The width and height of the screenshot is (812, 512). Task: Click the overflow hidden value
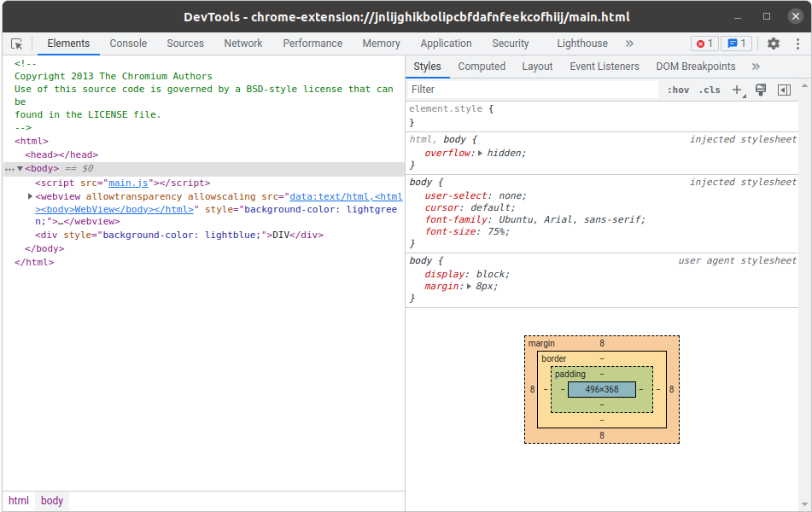click(505, 154)
